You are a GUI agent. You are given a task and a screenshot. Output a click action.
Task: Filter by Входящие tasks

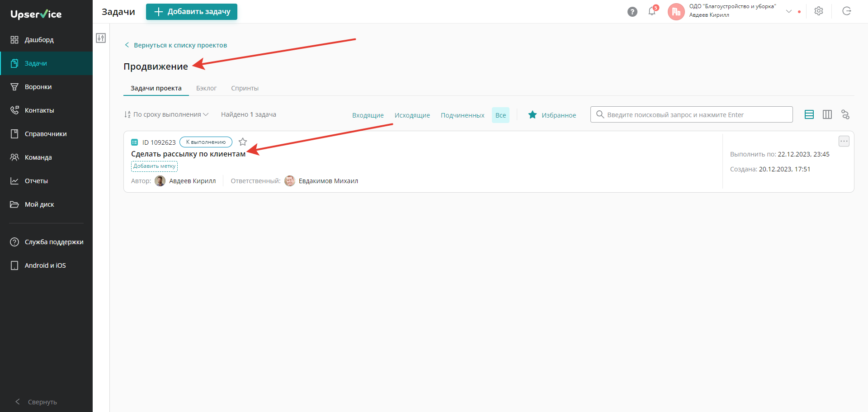tap(368, 115)
